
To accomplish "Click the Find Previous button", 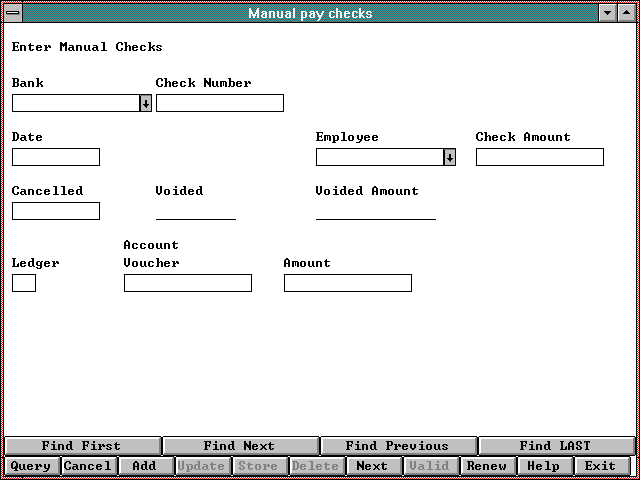I will click(397, 446).
